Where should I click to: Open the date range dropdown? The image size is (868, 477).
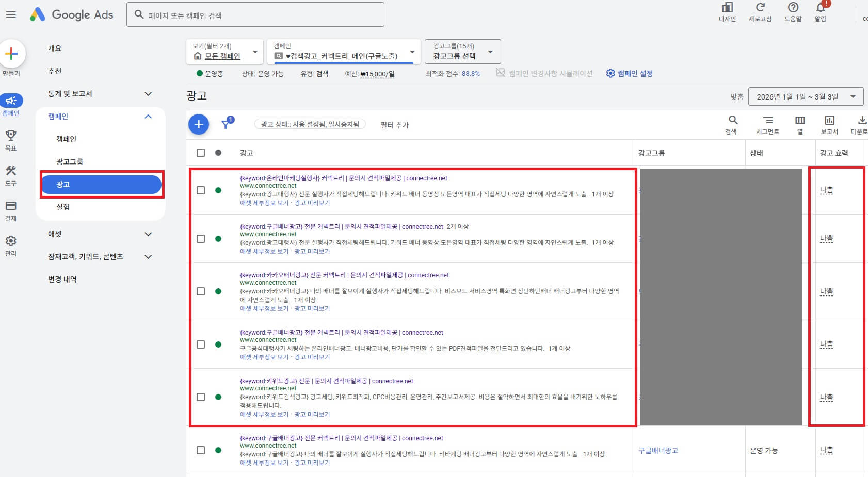806,96
